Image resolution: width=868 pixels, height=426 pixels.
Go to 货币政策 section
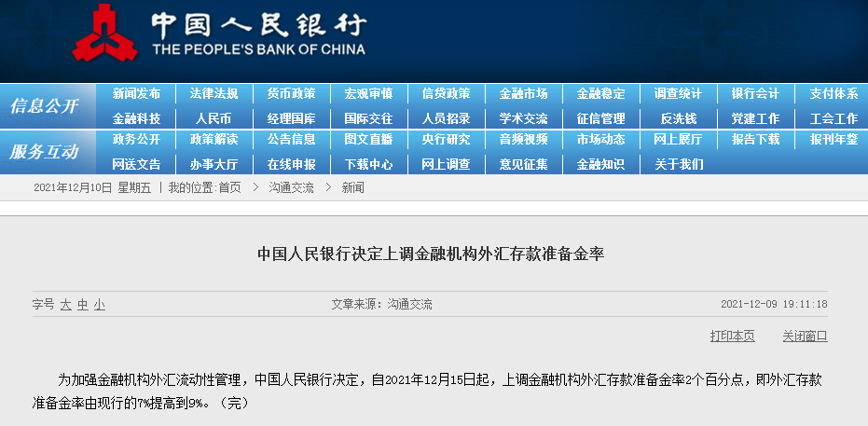(291, 94)
